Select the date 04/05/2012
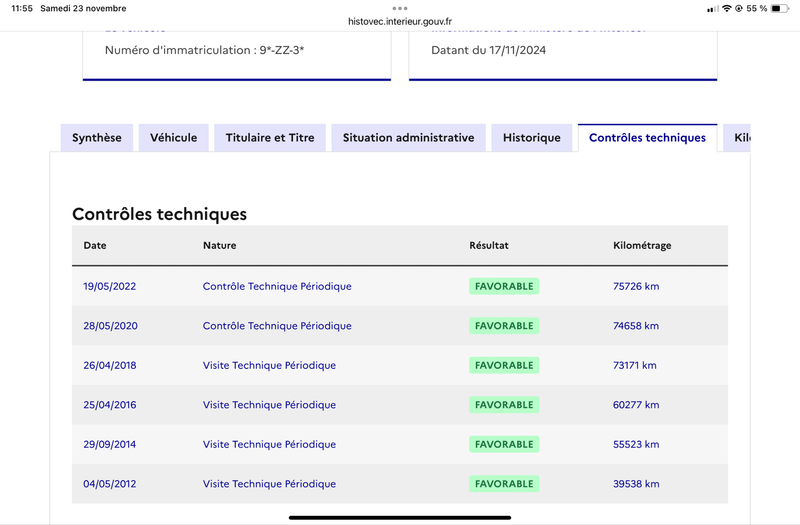The image size is (800, 525). coord(110,484)
